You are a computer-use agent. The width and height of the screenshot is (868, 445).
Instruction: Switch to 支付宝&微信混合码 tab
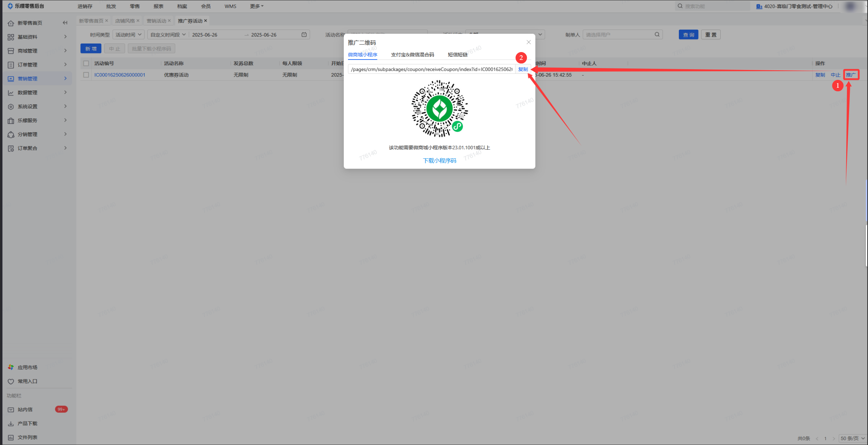412,55
